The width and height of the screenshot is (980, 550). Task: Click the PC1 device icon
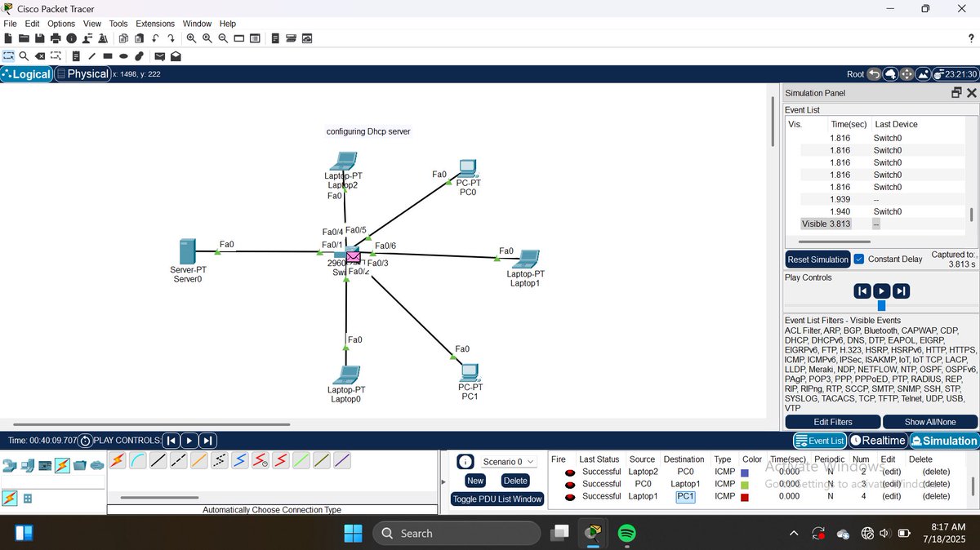click(469, 372)
